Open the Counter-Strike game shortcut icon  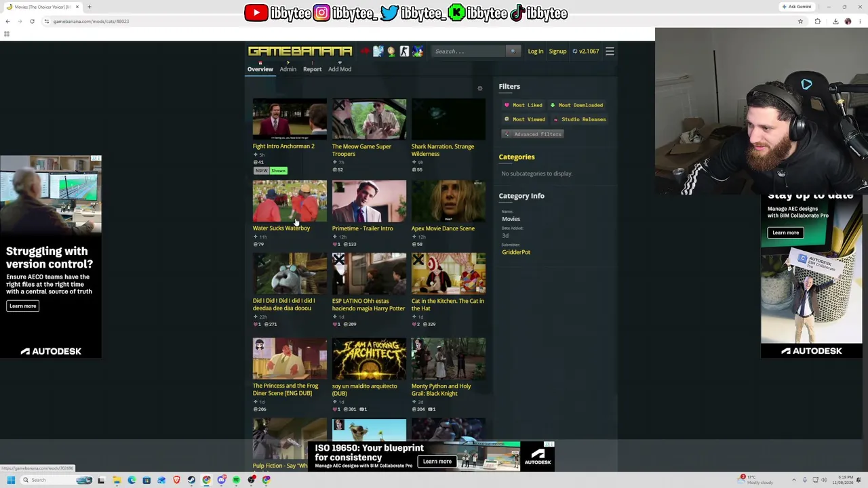[404, 51]
